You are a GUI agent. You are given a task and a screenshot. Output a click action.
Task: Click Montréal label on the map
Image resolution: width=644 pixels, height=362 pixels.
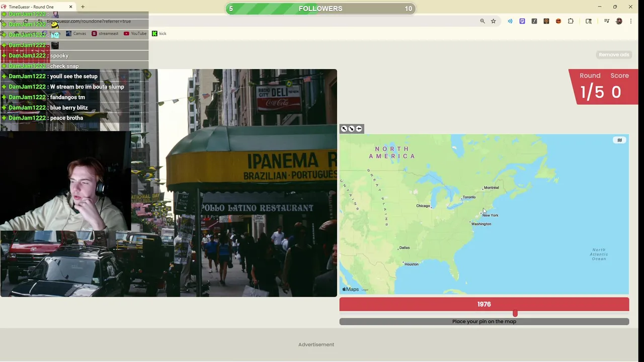491,188
